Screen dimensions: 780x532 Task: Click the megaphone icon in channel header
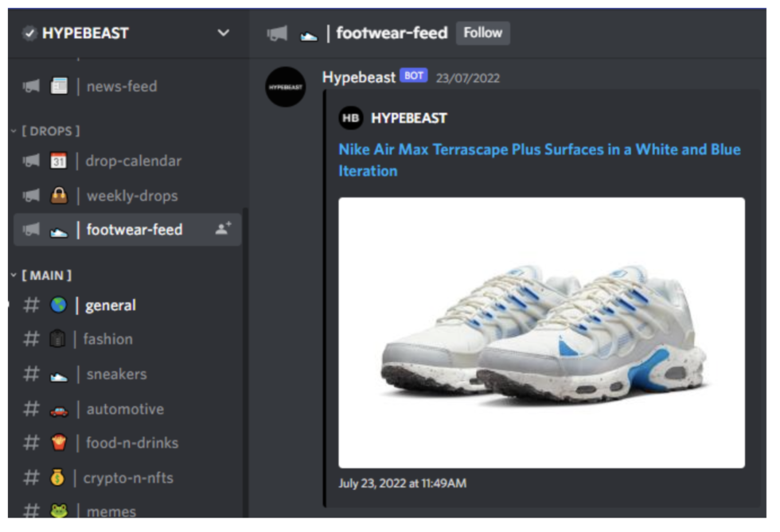277,33
